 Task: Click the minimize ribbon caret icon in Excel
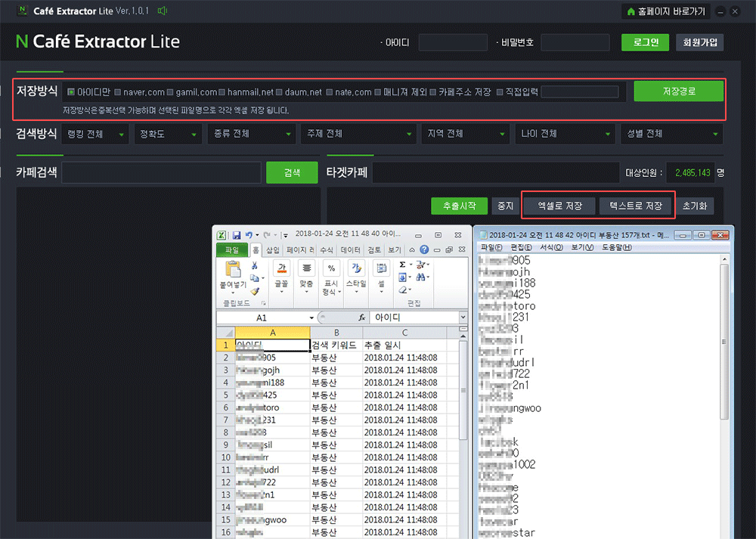point(412,249)
